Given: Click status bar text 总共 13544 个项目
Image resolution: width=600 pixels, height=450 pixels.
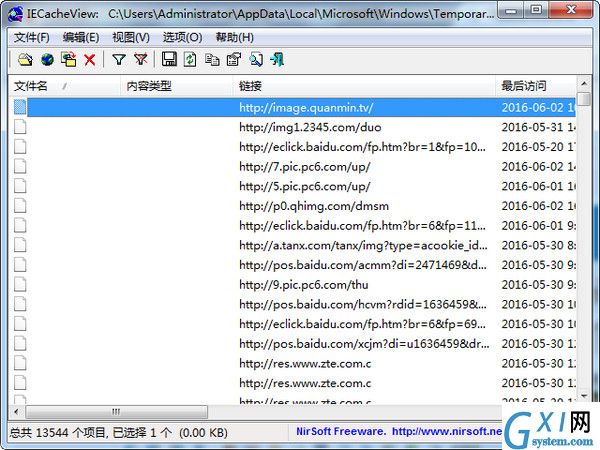Looking at the screenshot, I should click(57, 433).
